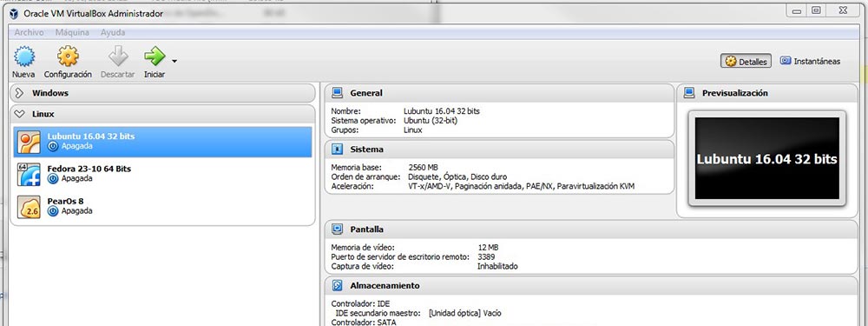The image size is (868, 326).
Task: Maximize the VirtualBox window
Action: click(x=816, y=10)
